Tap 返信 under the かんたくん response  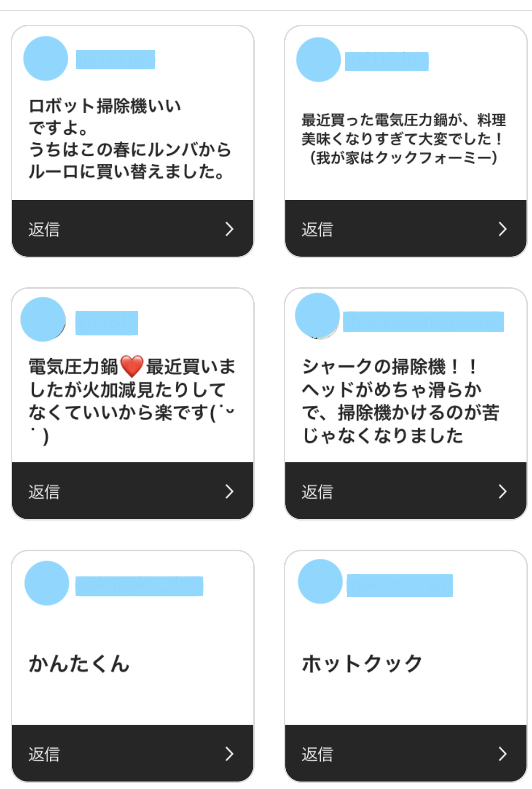pyautogui.click(x=44, y=754)
